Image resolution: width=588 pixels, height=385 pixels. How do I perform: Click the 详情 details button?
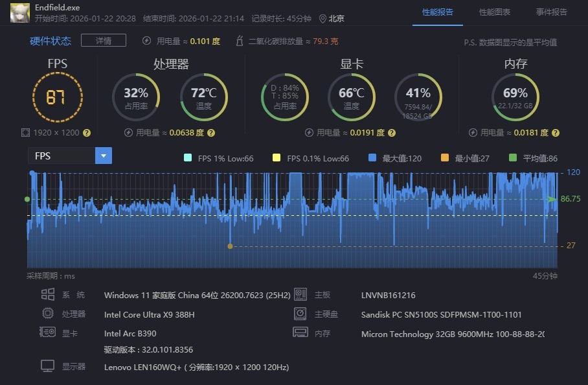[x=104, y=40]
